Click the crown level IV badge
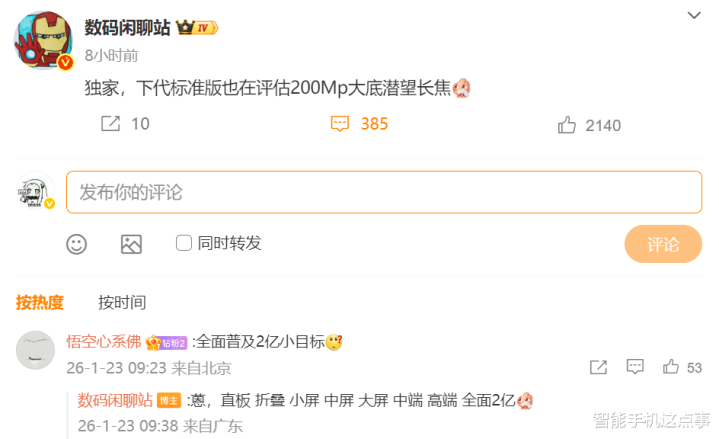Image resolution: width=719 pixels, height=439 pixels. (197, 28)
